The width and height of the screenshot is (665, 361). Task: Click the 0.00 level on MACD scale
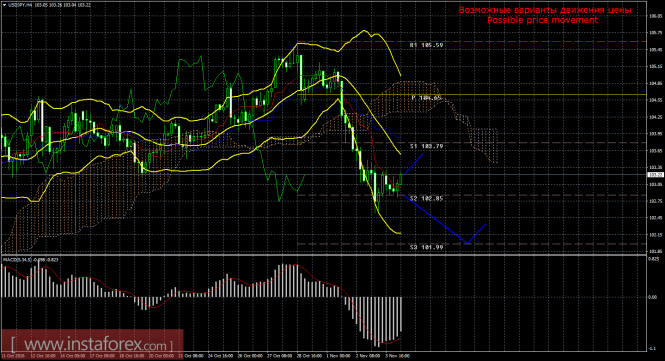pos(654,297)
